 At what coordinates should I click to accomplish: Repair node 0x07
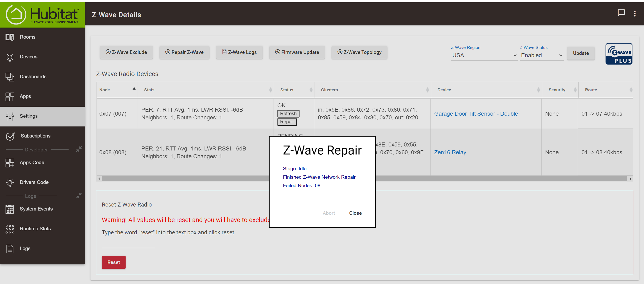287,122
